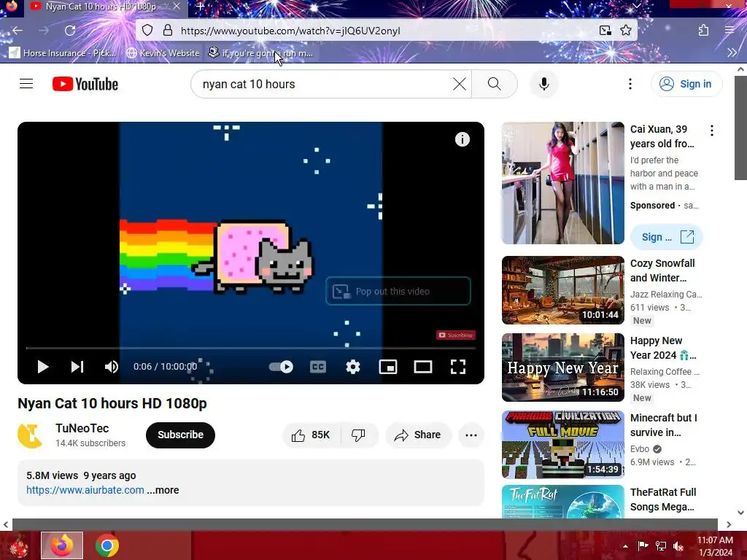Clear the search query with X

pos(460,85)
